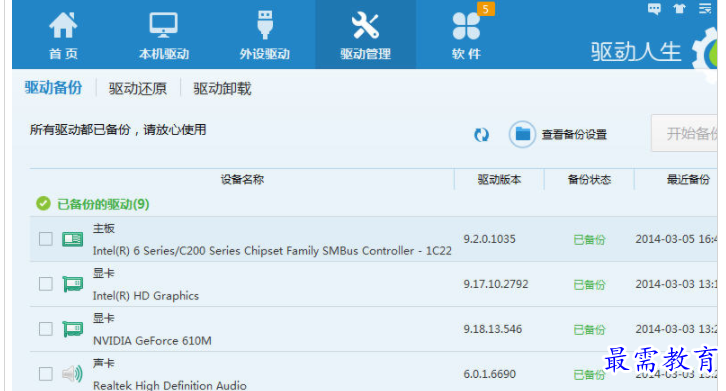The image size is (726, 391).
Task: Switch to 驱动还原 sub-tab
Action: [x=138, y=88]
